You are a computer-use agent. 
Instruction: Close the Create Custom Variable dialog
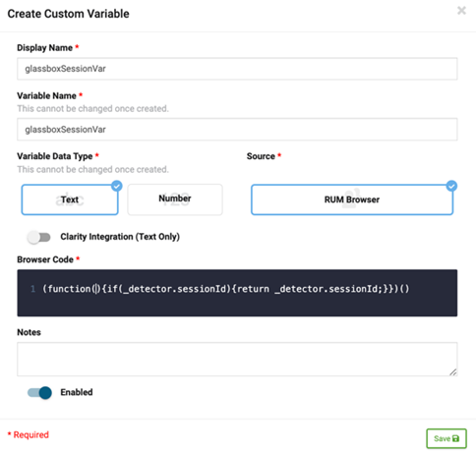click(x=461, y=11)
